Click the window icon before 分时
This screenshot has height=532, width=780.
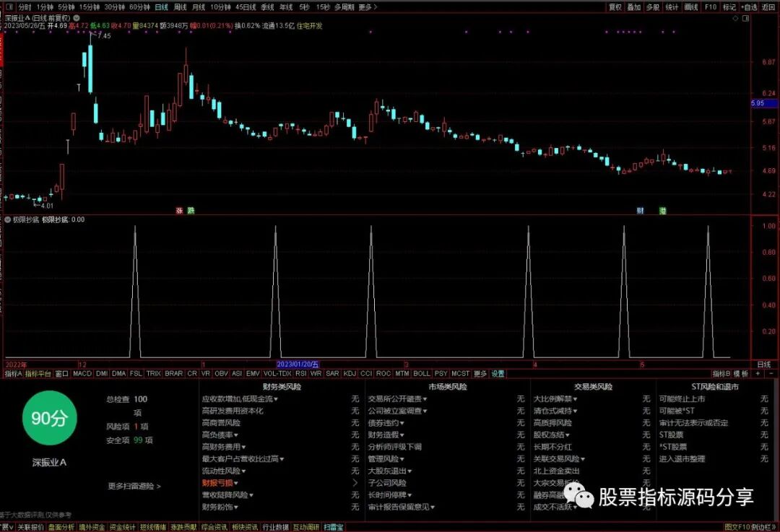[9, 7]
